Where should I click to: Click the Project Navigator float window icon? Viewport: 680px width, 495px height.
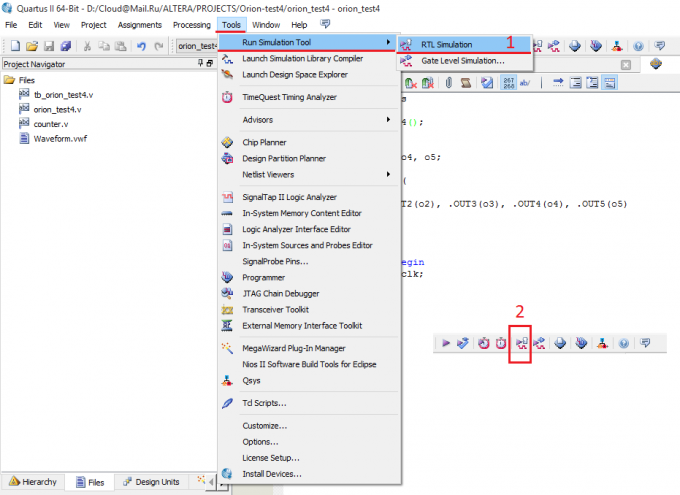coord(209,63)
